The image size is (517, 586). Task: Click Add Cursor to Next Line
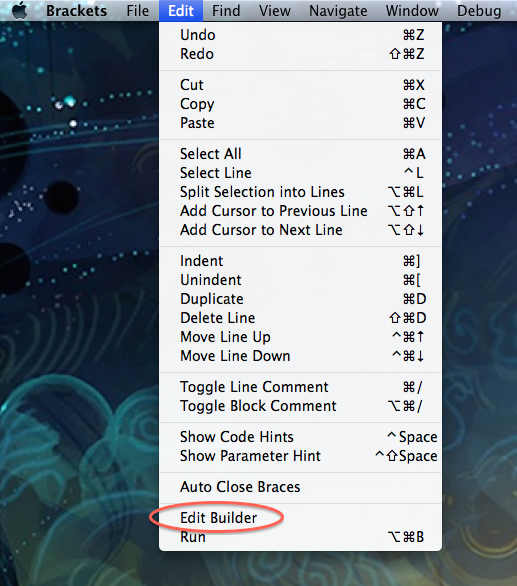coord(300,230)
